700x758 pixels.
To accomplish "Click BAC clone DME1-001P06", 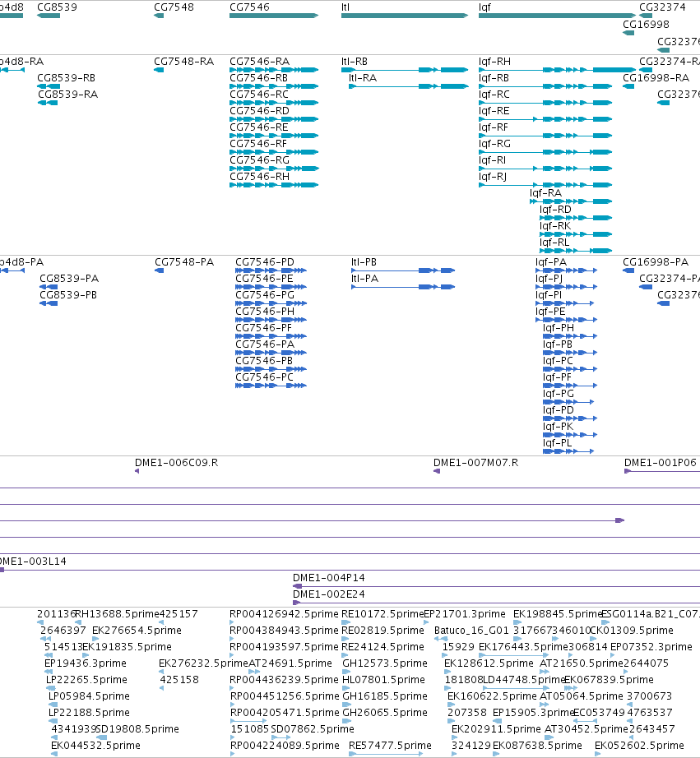I will [x=662, y=471].
